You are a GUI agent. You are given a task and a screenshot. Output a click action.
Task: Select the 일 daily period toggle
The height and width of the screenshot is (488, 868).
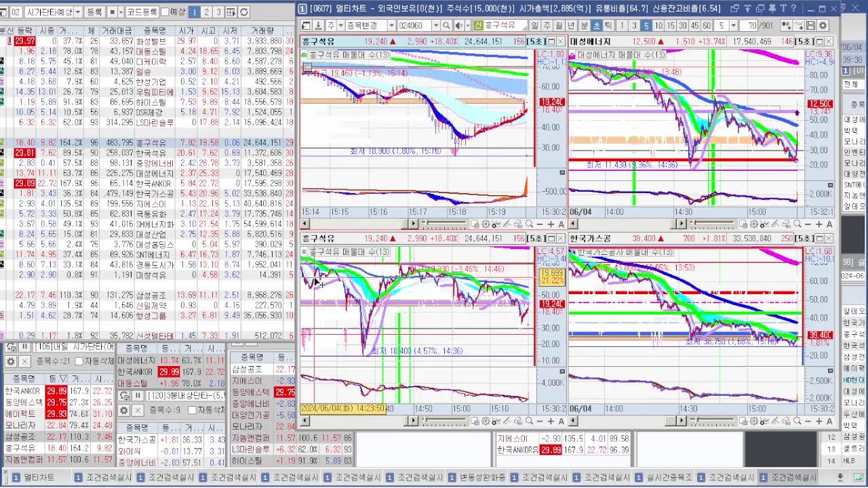click(x=534, y=26)
